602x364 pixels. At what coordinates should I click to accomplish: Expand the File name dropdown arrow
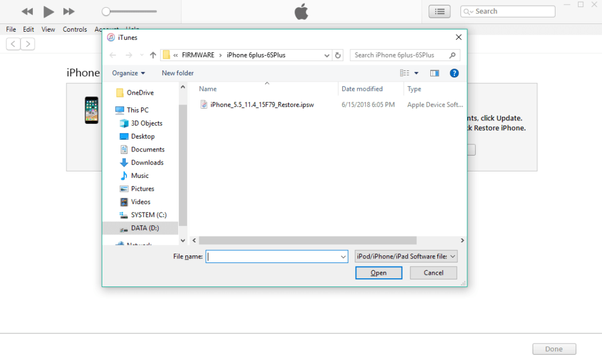tap(343, 257)
